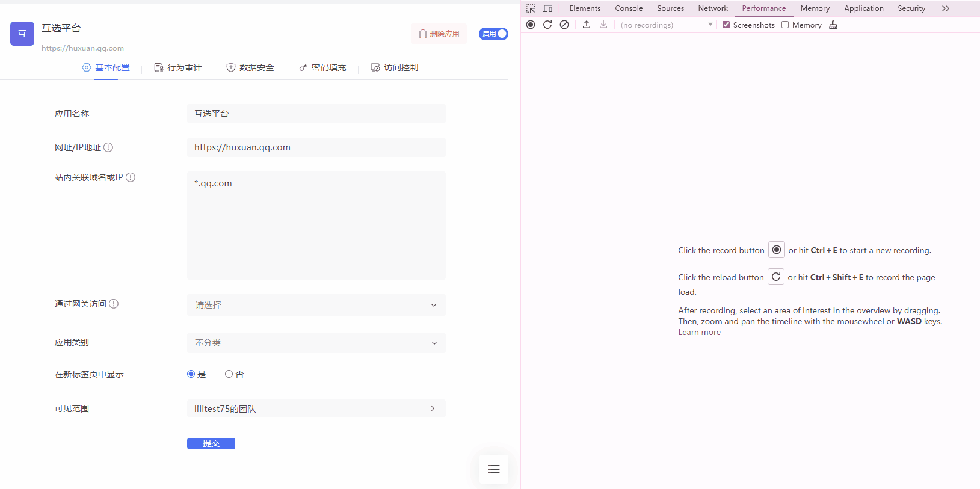Click the collect garbage icon
980x489 pixels.
pyautogui.click(x=833, y=25)
